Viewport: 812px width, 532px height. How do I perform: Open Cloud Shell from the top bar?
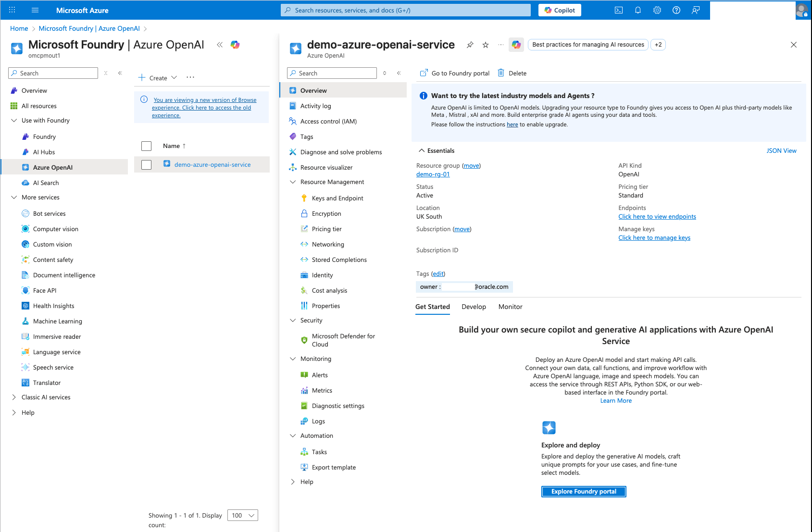click(x=619, y=10)
